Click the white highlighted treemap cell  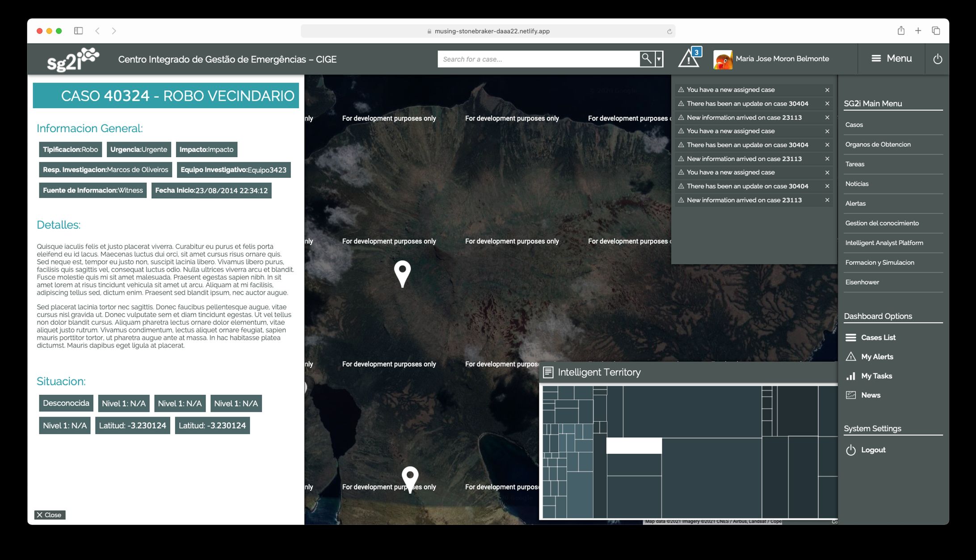click(633, 446)
